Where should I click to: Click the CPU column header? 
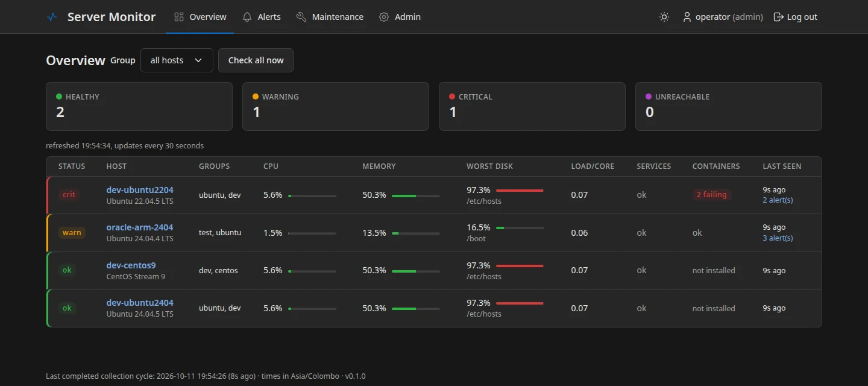tap(271, 166)
